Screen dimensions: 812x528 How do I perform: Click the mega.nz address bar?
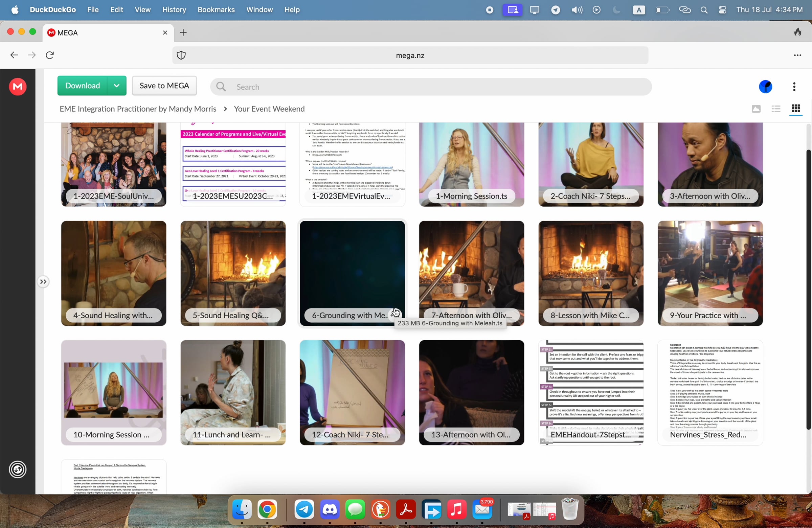point(410,55)
